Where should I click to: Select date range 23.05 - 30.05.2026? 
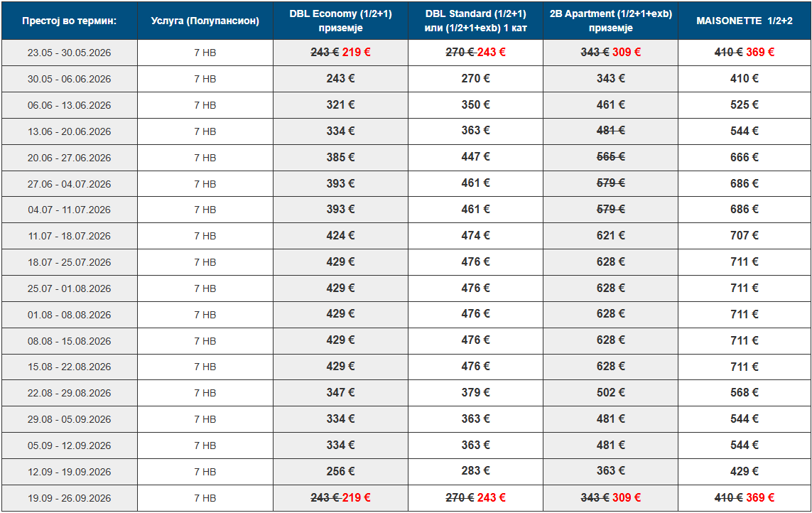70,53
